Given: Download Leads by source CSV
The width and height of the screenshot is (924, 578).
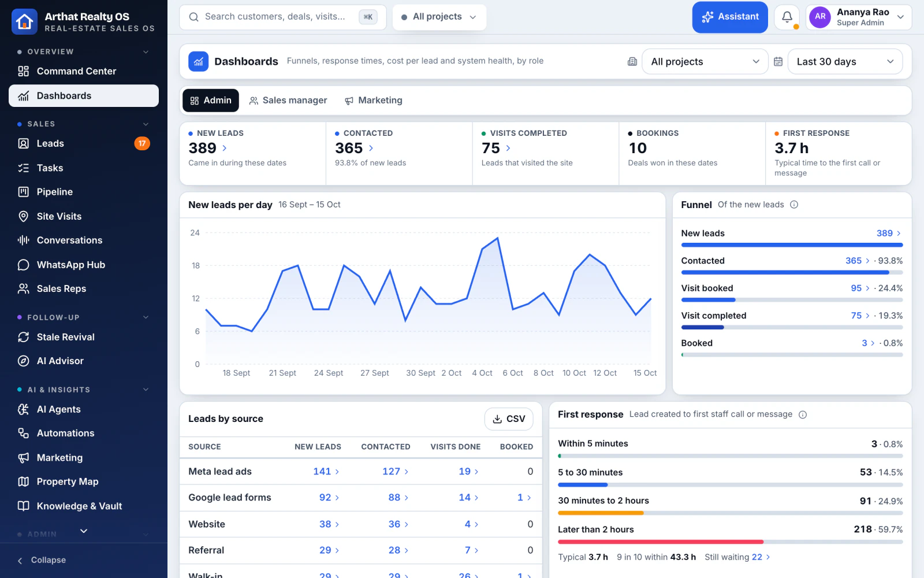Looking at the screenshot, I should coord(509,419).
